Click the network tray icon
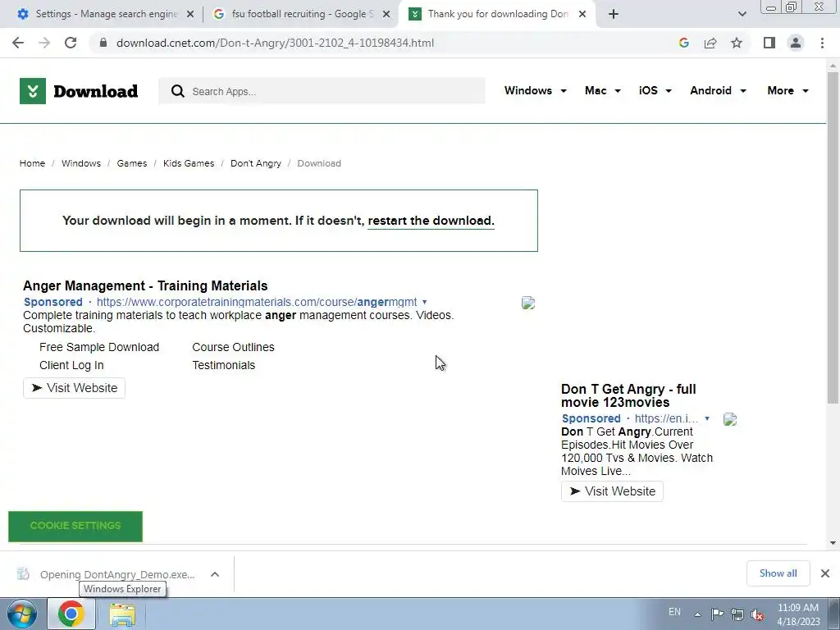The width and height of the screenshot is (840, 630). (737, 614)
